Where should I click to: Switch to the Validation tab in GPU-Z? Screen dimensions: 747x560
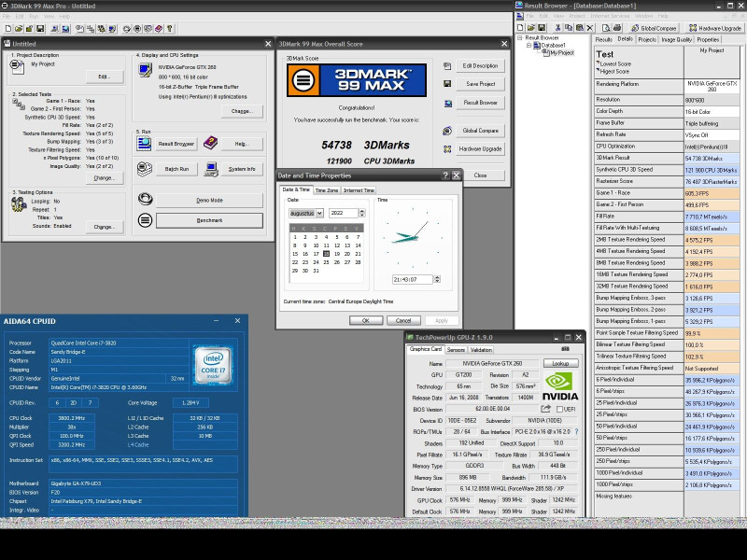(x=481, y=349)
